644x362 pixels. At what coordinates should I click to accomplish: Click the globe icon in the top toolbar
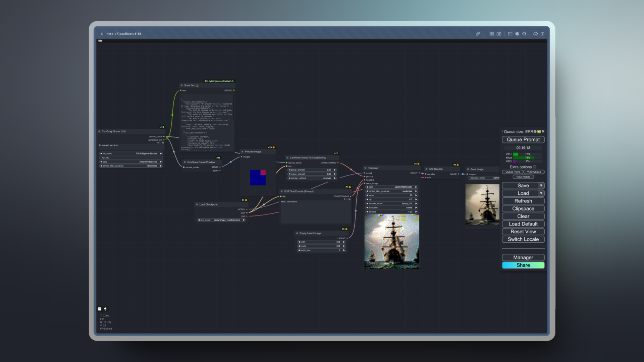point(517,34)
